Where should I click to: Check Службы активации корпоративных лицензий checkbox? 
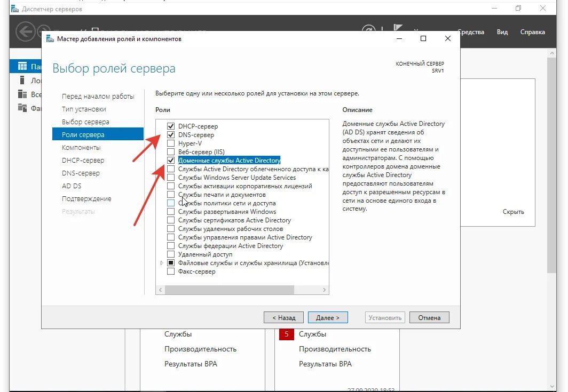(x=171, y=186)
